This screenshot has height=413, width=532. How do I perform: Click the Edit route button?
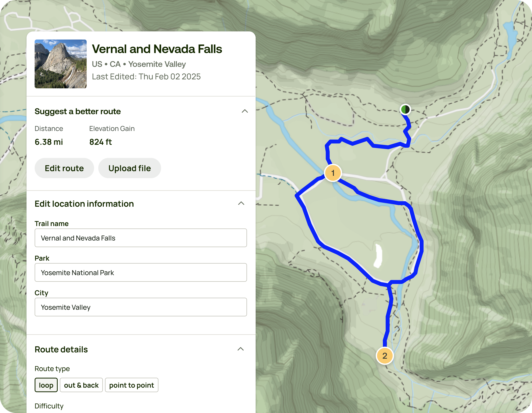[x=64, y=168]
